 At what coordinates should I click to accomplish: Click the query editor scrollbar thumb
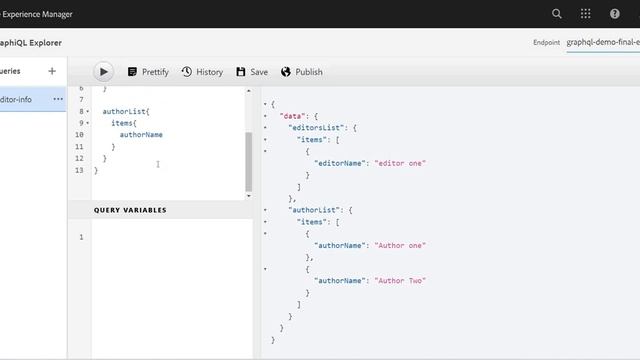tap(249, 162)
